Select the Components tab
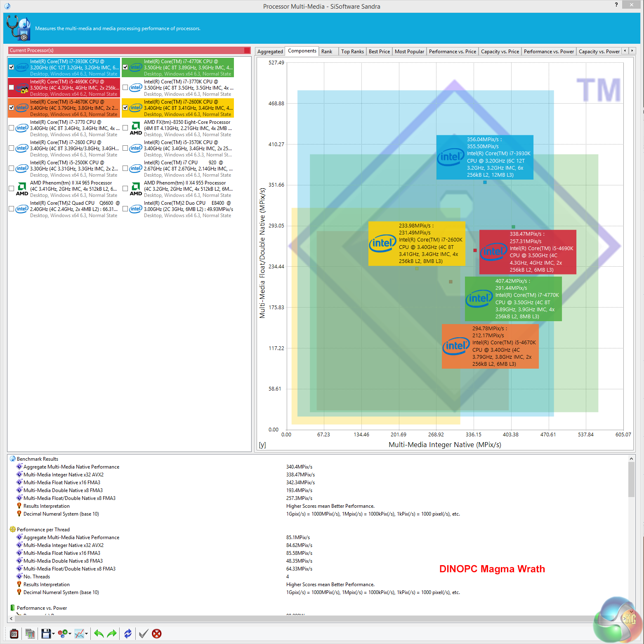This screenshot has height=644, width=644. [x=302, y=51]
